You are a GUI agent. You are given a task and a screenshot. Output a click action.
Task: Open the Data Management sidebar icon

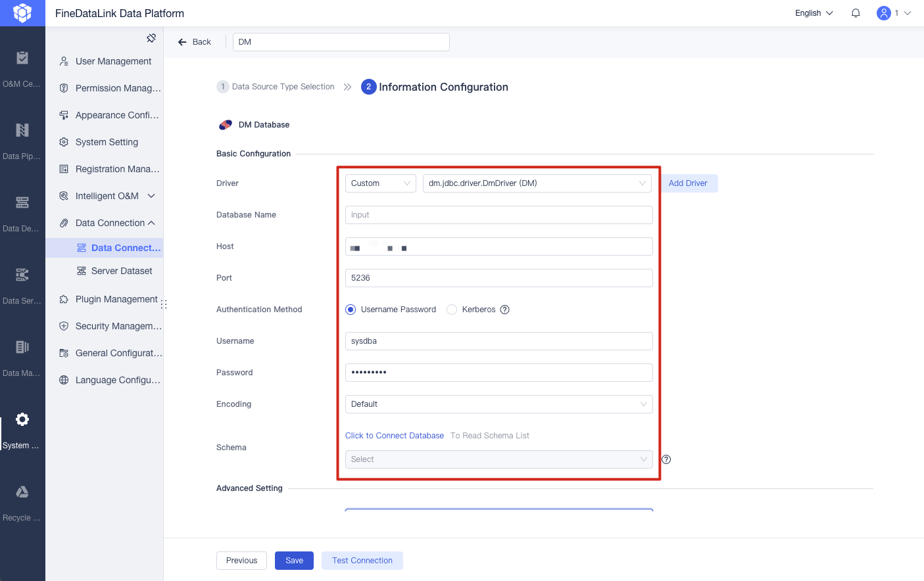(x=22, y=347)
